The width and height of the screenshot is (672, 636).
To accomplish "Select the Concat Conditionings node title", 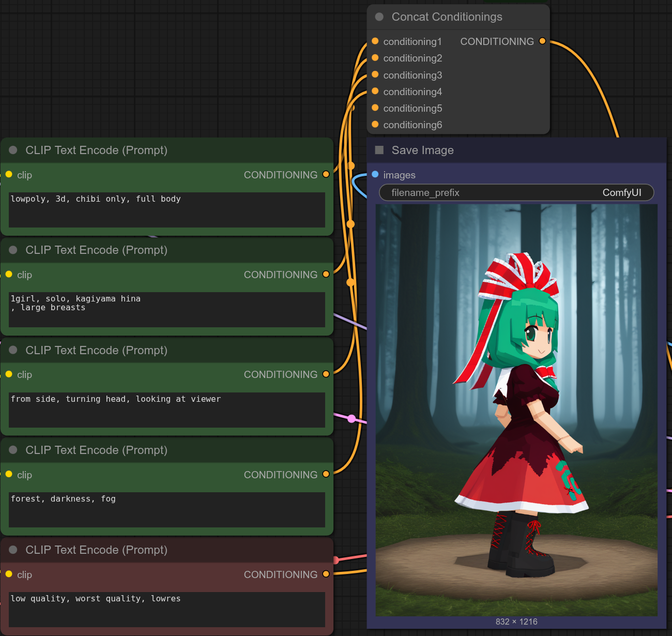I will [x=447, y=17].
